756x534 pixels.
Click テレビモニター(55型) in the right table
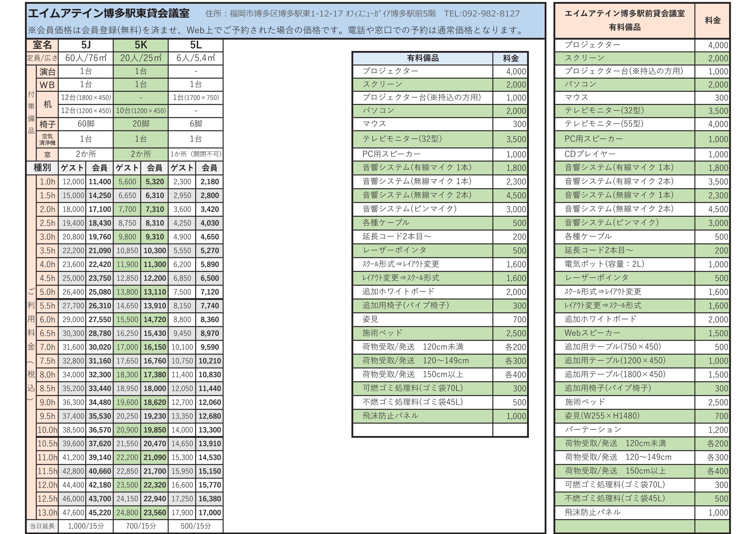[x=604, y=124]
